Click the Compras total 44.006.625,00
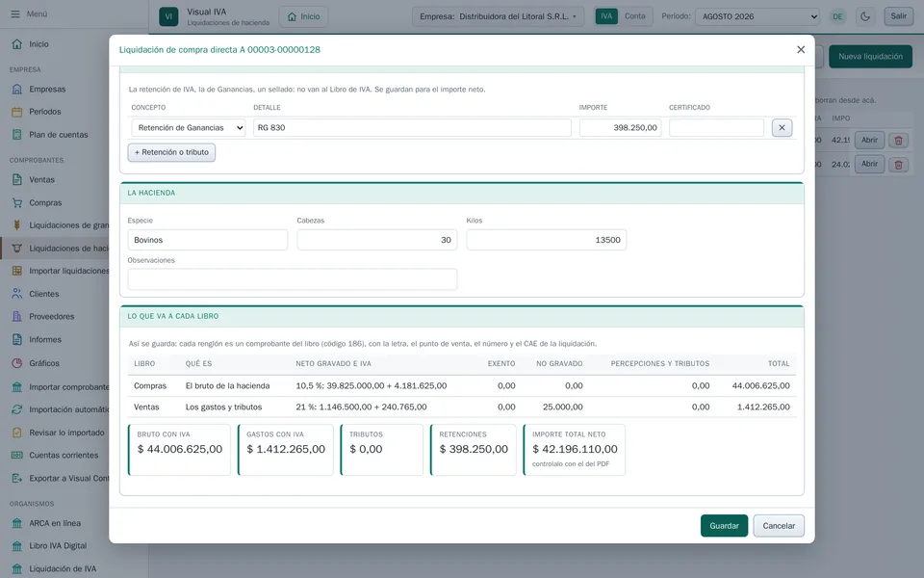 (760, 385)
